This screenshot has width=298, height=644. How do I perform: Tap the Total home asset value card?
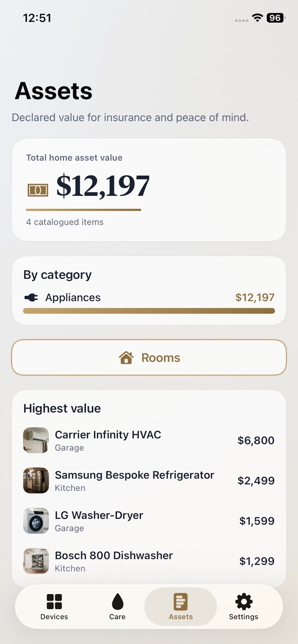click(x=149, y=190)
